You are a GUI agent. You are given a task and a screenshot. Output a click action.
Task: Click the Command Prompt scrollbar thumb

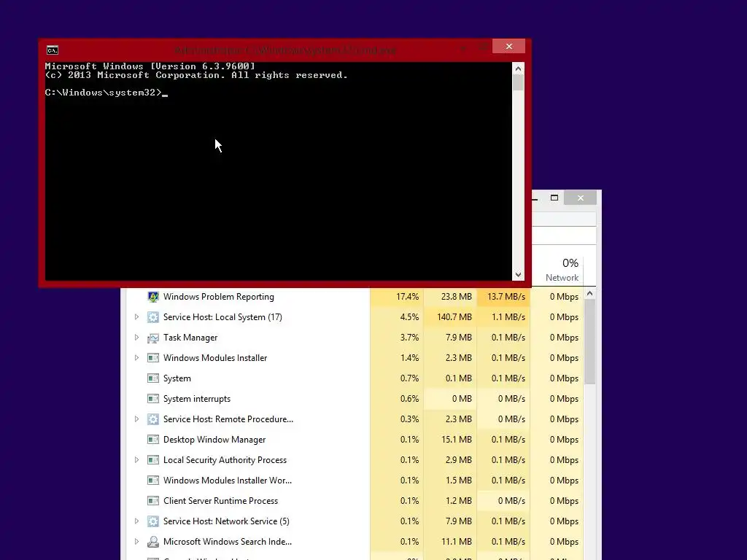click(x=519, y=82)
